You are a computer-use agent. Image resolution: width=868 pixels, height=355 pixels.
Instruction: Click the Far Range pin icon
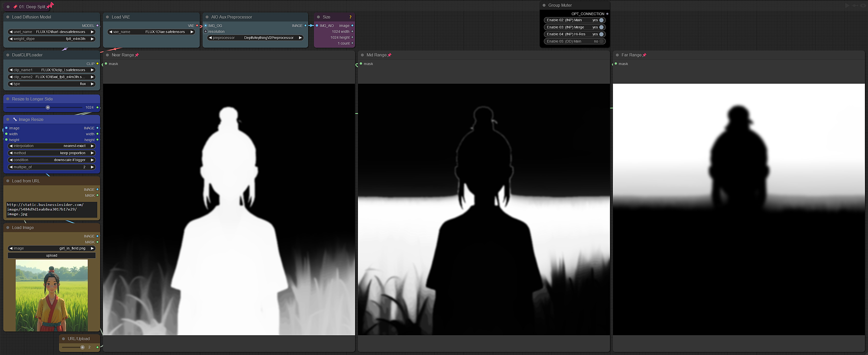click(644, 55)
